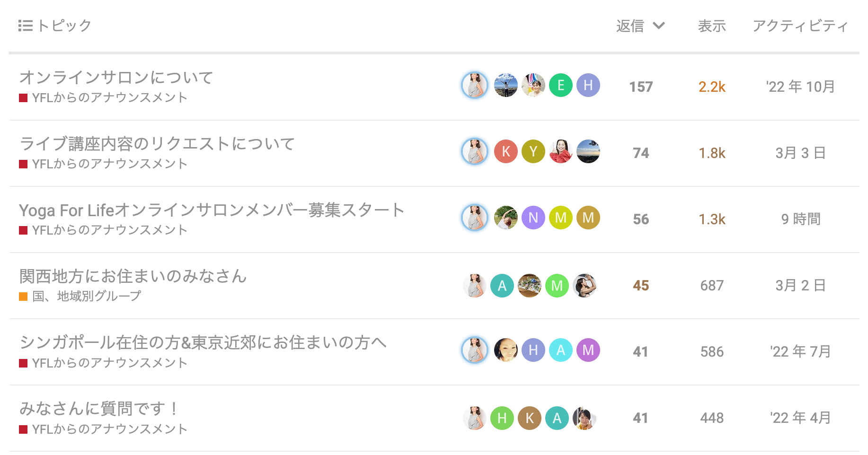
Task: Click the topic list icon in header
Action: pyautogui.click(x=25, y=26)
